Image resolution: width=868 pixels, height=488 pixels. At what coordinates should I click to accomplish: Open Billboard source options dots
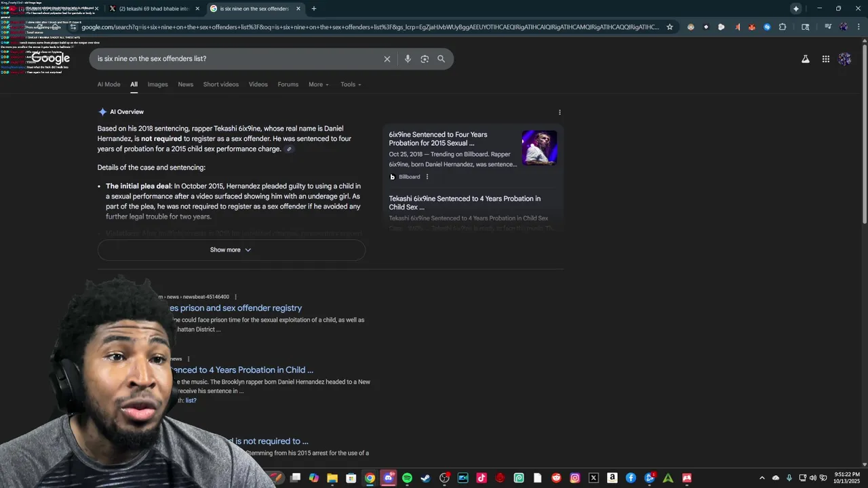pyautogui.click(x=427, y=177)
